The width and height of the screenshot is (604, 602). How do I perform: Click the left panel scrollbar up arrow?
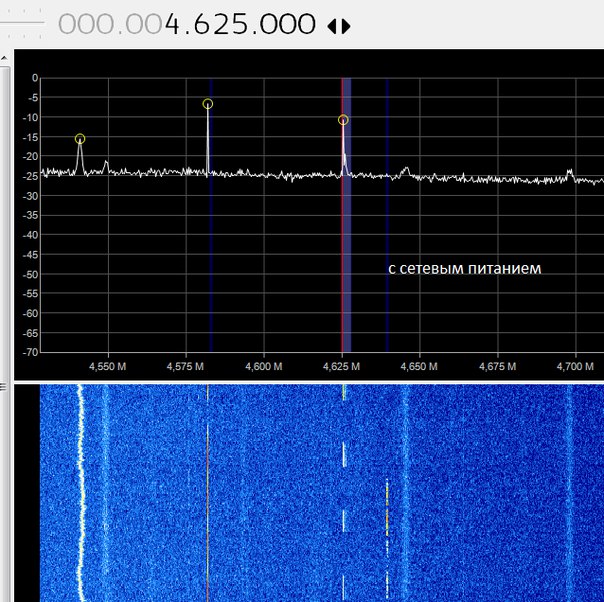pyautogui.click(x=4, y=58)
